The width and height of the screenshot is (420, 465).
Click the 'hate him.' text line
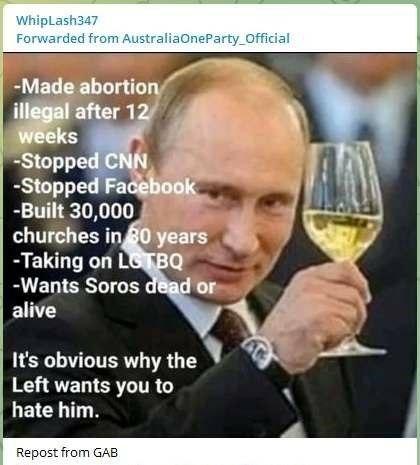click(56, 410)
